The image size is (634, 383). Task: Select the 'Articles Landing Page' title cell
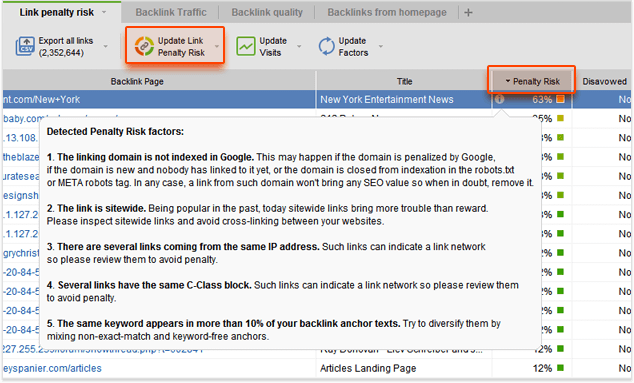click(x=368, y=368)
